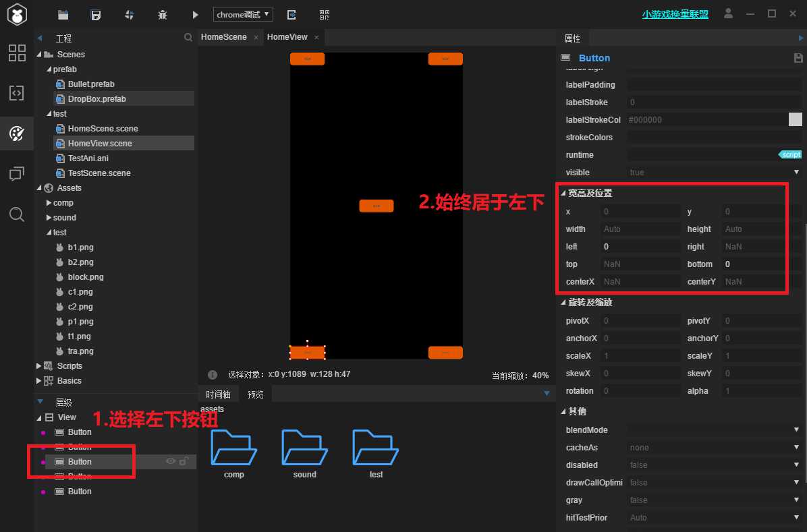Open the resource windows sidebar icon

click(x=16, y=174)
